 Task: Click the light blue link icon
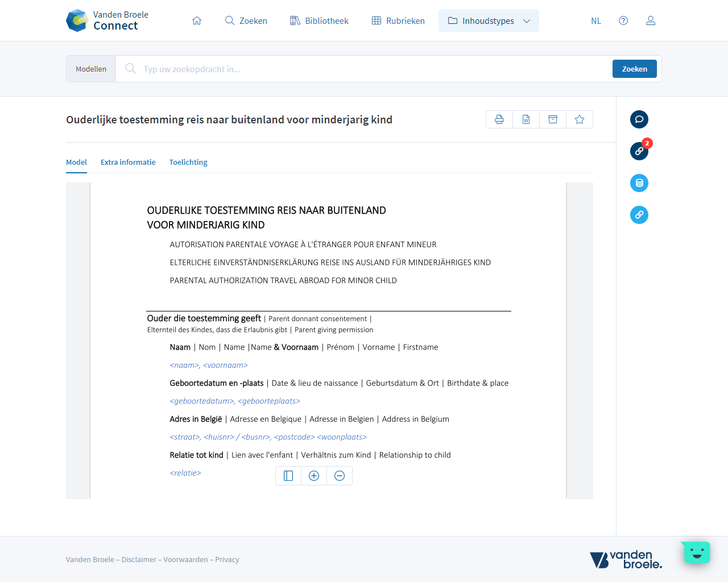point(639,215)
